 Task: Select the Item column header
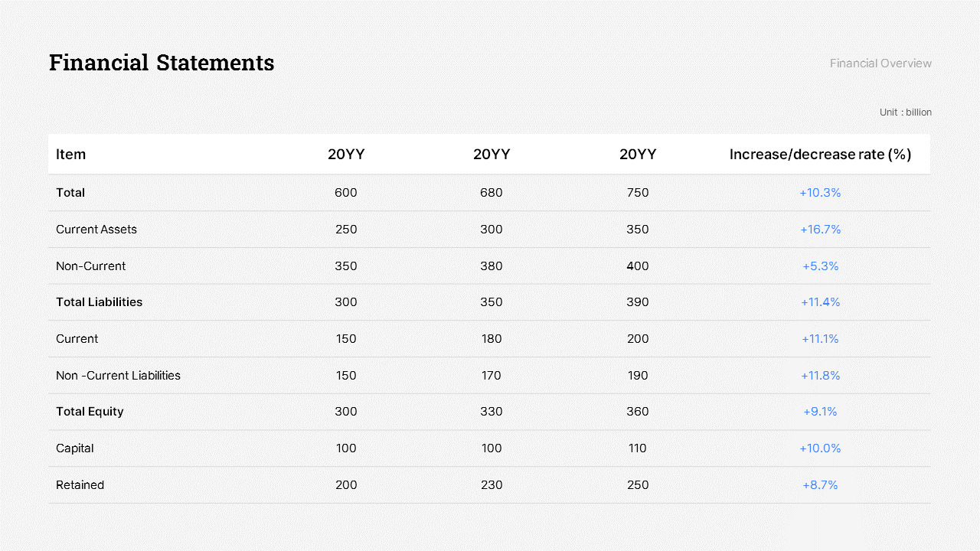coord(70,155)
